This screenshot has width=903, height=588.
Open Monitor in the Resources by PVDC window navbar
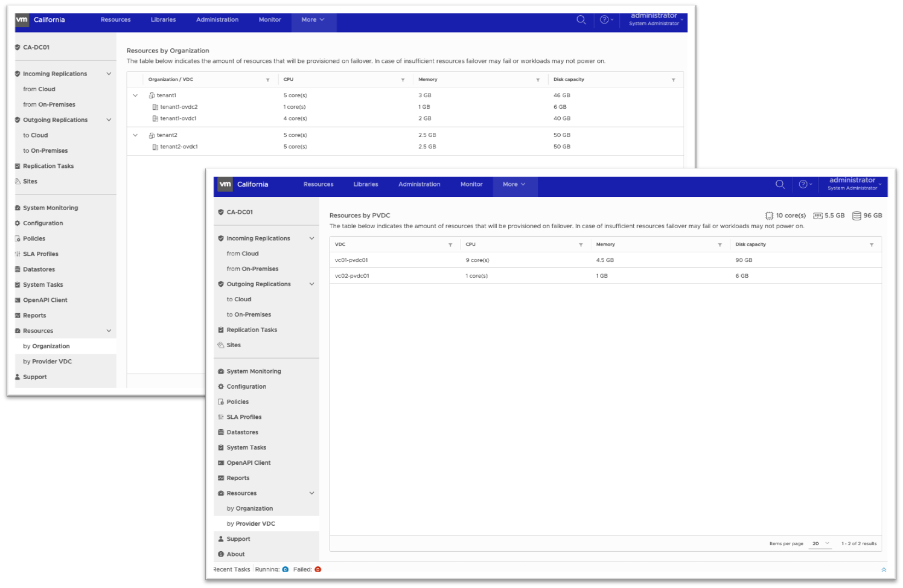(x=471, y=184)
